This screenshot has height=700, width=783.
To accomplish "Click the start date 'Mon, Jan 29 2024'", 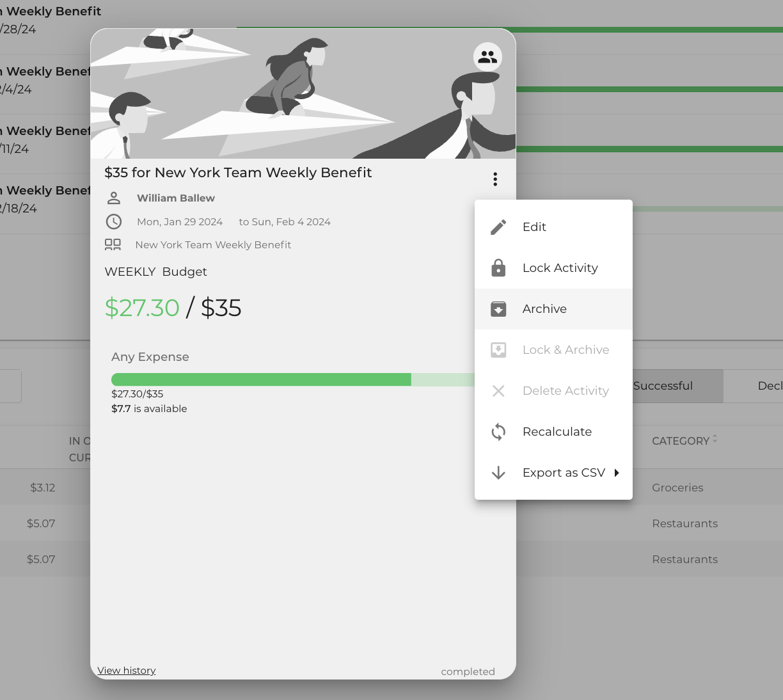I will pos(180,222).
